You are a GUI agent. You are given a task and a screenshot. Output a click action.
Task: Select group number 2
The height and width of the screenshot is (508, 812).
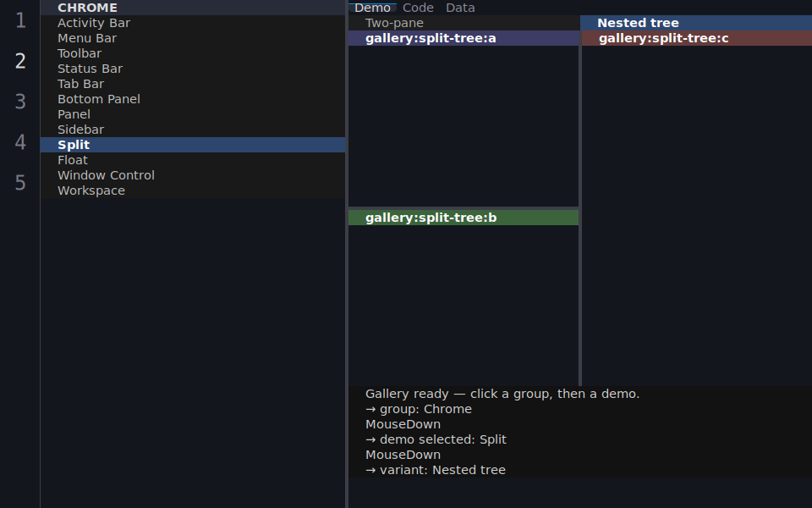pos(20,61)
